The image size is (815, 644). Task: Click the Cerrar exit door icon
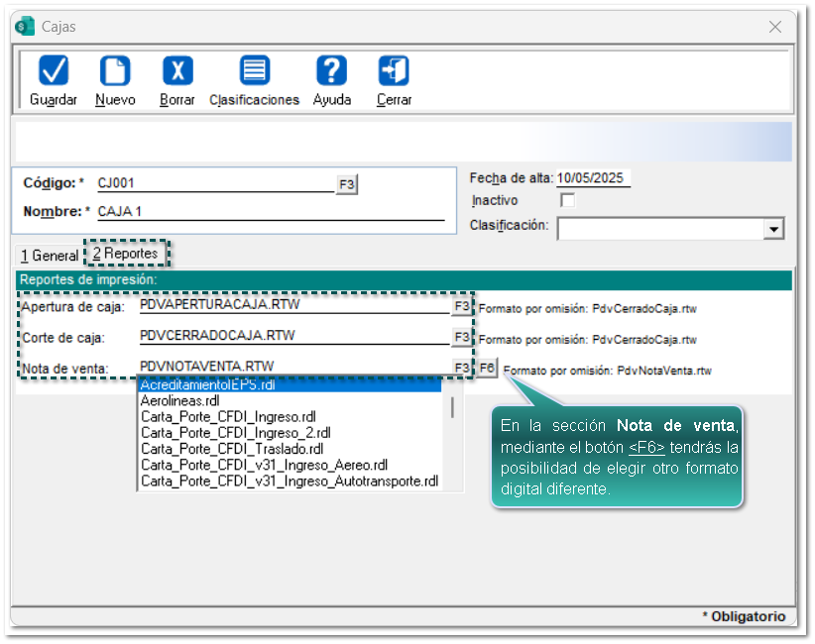click(394, 71)
